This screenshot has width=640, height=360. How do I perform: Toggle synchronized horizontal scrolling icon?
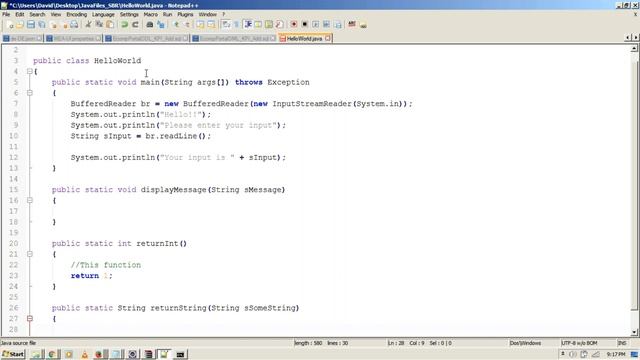coord(211,25)
